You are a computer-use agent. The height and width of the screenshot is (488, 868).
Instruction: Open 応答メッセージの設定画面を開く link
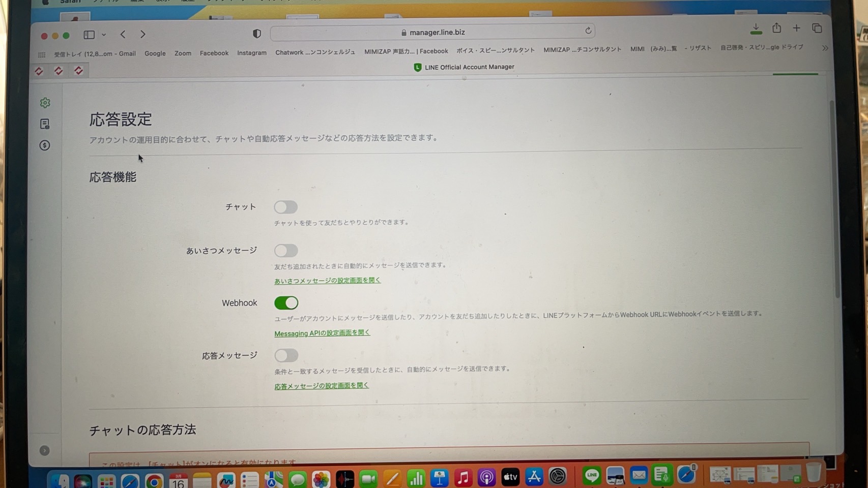[322, 386]
